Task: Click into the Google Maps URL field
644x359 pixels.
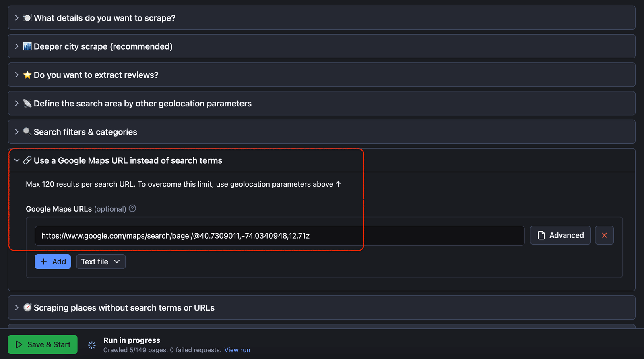Action: tap(279, 236)
